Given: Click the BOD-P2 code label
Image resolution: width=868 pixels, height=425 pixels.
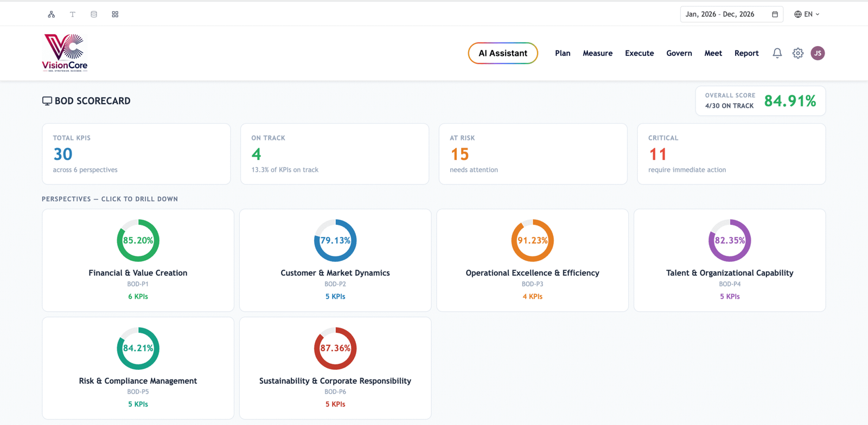Looking at the screenshot, I should tap(335, 284).
